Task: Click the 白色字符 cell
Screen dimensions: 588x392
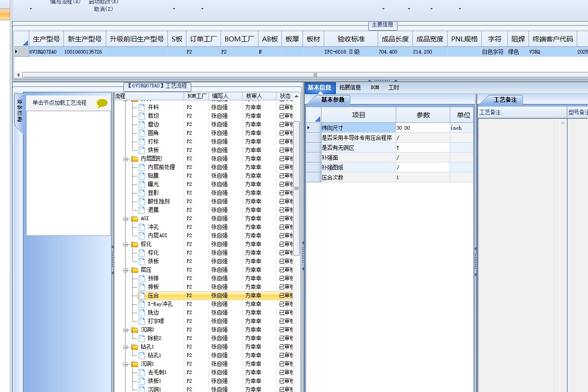Action: point(494,52)
